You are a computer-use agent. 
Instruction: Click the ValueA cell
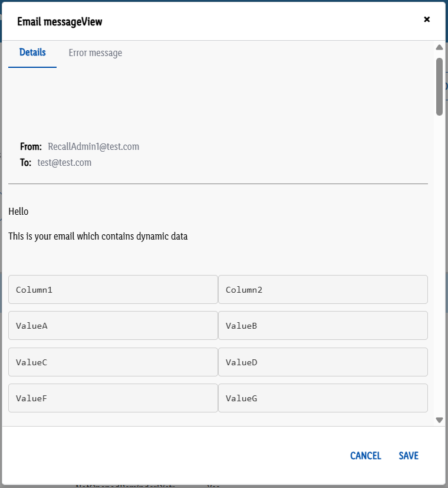click(113, 326)
